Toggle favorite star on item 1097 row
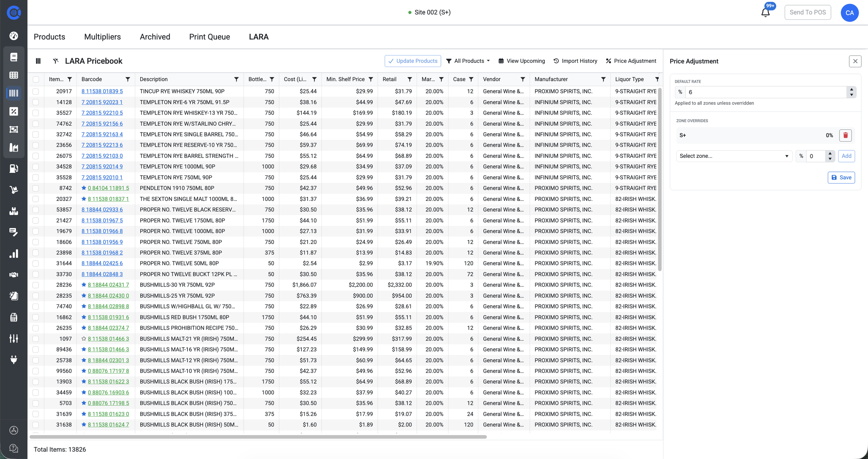 point(84,339)
